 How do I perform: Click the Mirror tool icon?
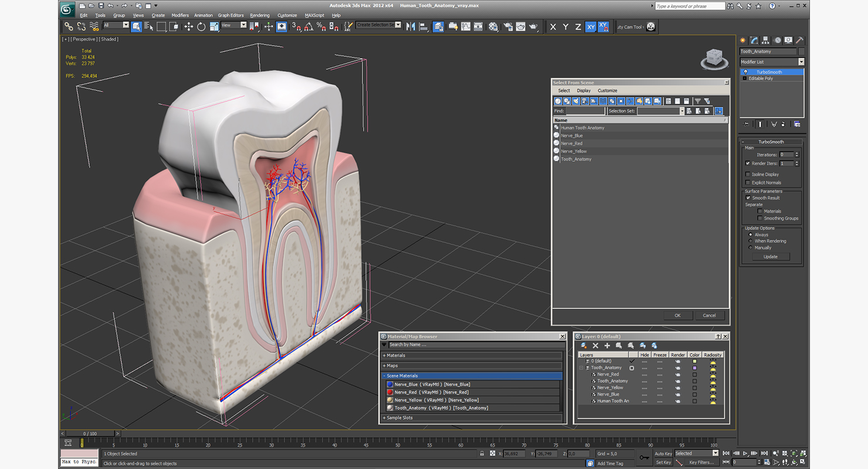(x=411, y=26)
